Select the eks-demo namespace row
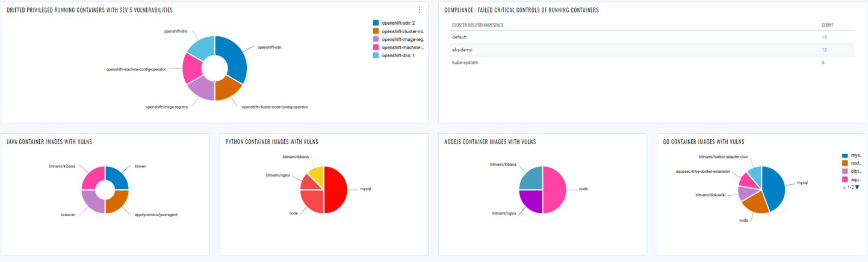Screen dimensions: 868x262 (651, 50)
